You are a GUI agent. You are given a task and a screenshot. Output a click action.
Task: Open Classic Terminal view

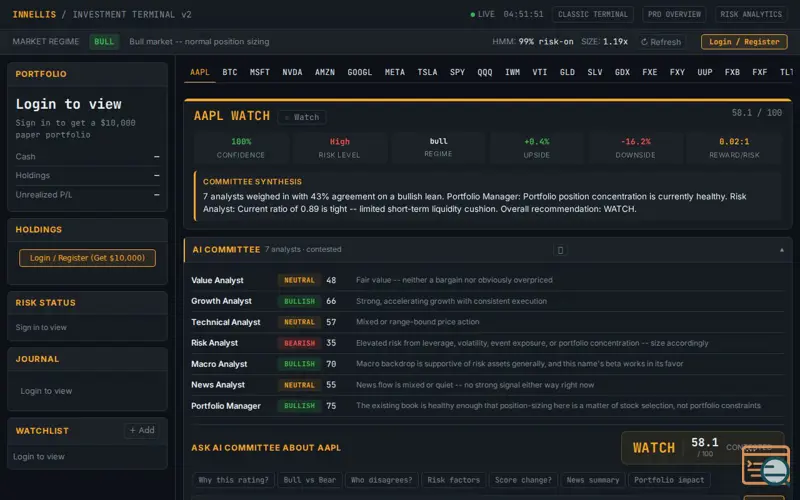[x=593, y=14]
